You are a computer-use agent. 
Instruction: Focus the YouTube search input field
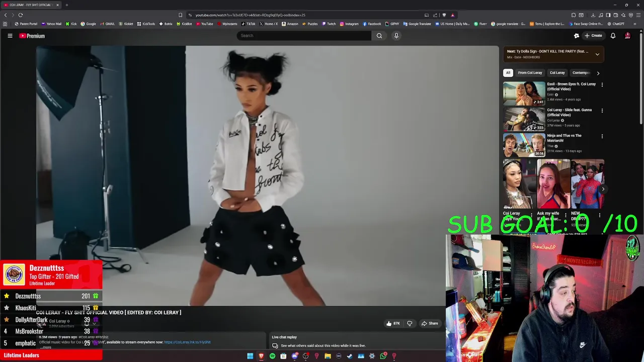coord(304,36)
